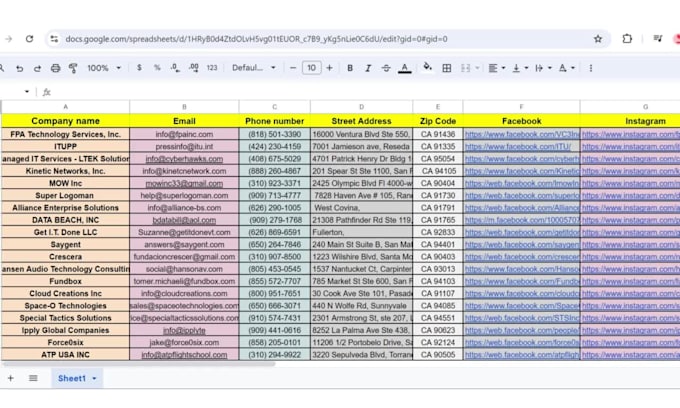Open the more toolbar options menu

591,68
